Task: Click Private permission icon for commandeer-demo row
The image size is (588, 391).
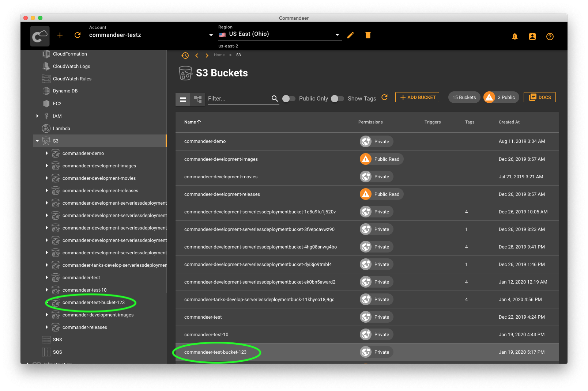Action: 366,141
